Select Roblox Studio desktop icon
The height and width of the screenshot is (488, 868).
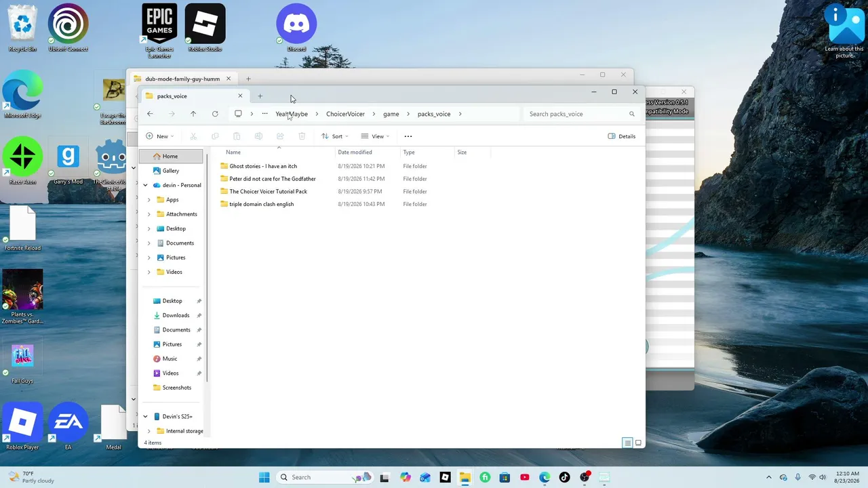205,28
